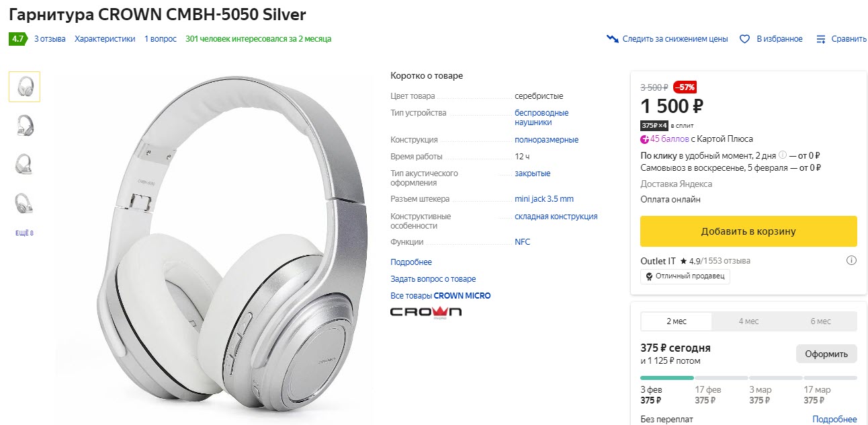Click the Yandex Plus icon near 45 баллов

(644, 138)
